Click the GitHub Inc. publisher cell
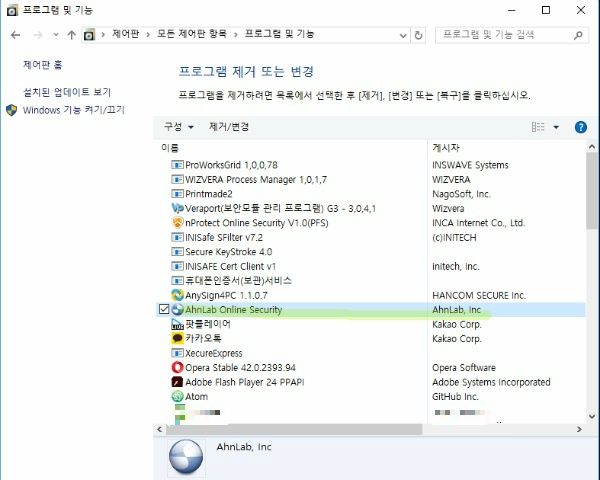 [455, 397]
